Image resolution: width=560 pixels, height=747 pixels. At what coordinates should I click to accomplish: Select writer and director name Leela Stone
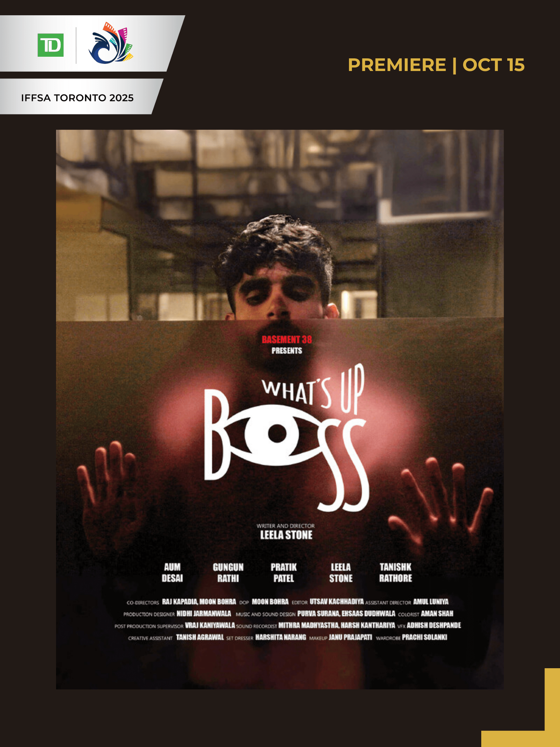point(286,535)
